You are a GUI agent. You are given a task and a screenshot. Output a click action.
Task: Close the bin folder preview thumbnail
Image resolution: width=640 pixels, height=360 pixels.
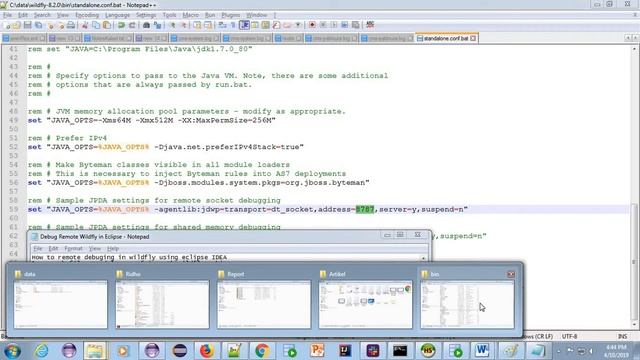[511, 274]
